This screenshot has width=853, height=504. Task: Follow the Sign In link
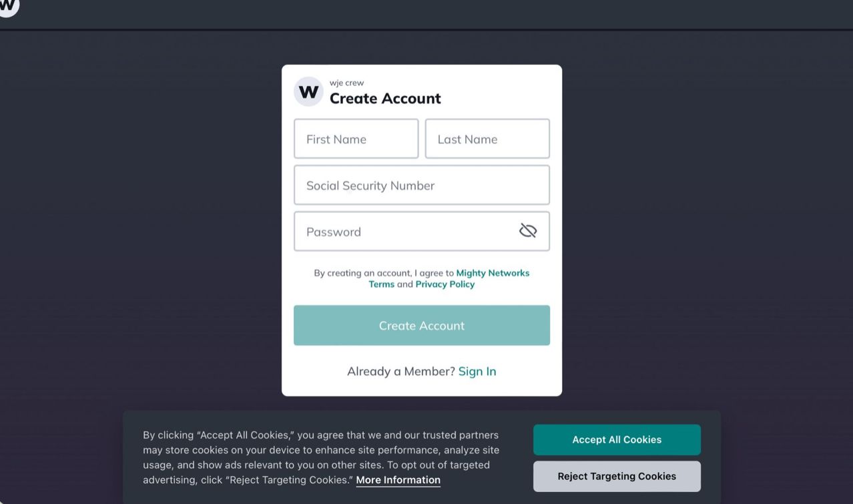(477, 371)
